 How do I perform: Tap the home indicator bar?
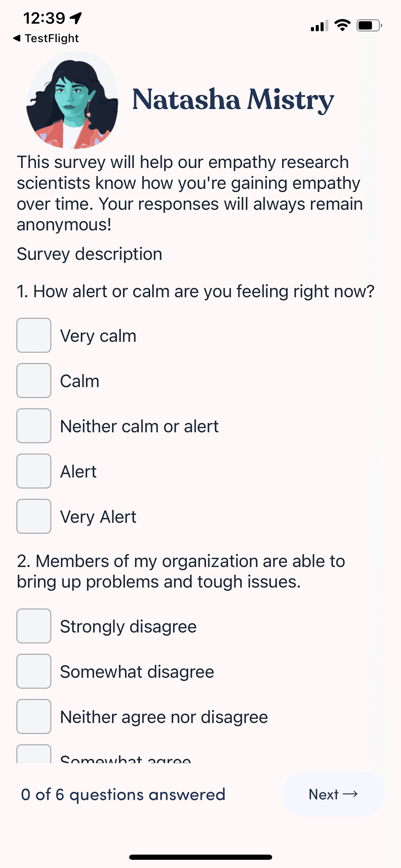tap(200, 857)
